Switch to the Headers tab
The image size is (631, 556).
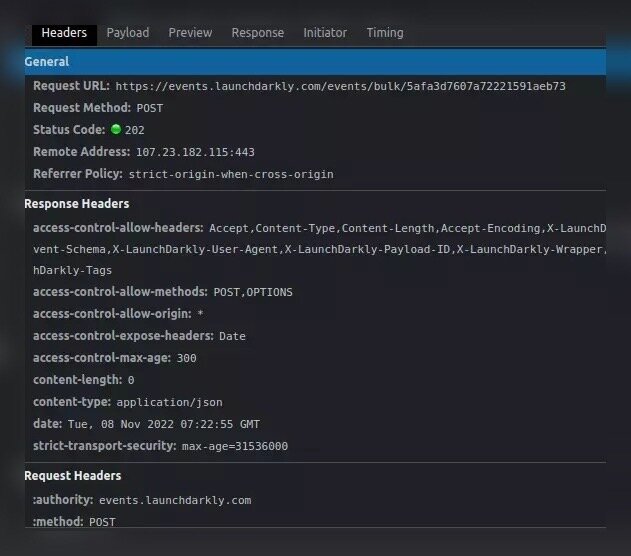coord(64,33)
